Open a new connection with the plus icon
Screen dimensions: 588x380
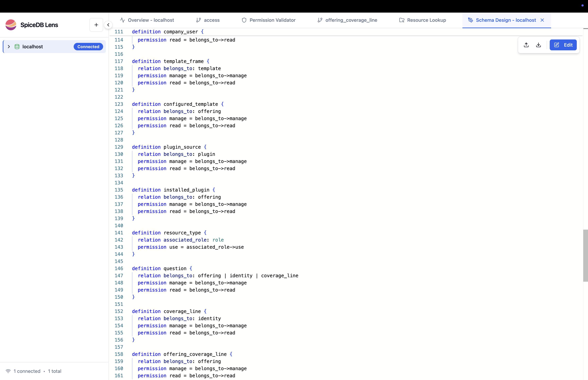pyautogui.click(x=96, y=25)
